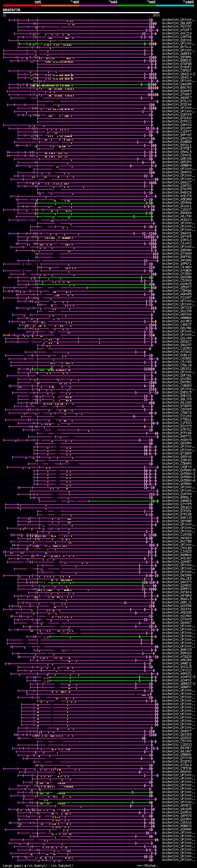Select the UniRef100_Q05860-5 label
This screenshot has width=197, height=868.
(x=179, y=470)
